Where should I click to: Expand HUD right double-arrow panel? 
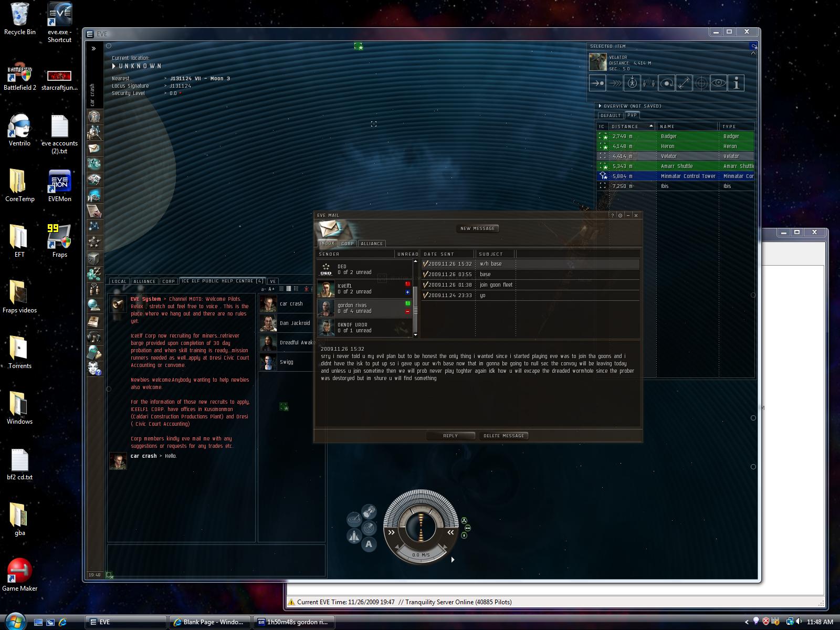pyautogui.click(x=450, y=532)
